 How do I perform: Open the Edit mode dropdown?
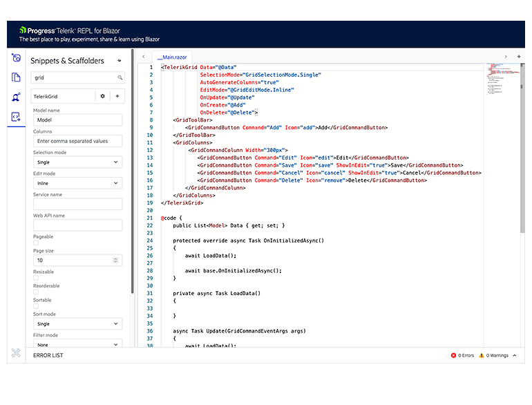click(x=77, y=183)
